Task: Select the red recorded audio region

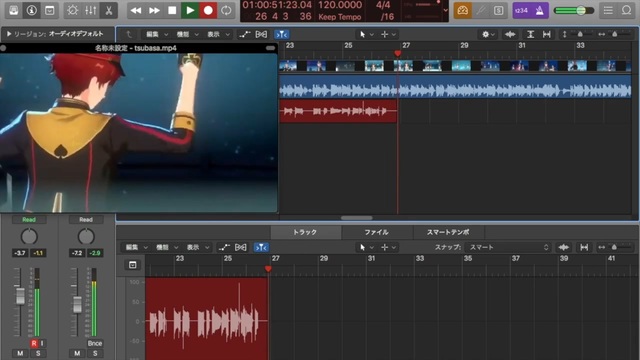Action: [x=338, y=111]
